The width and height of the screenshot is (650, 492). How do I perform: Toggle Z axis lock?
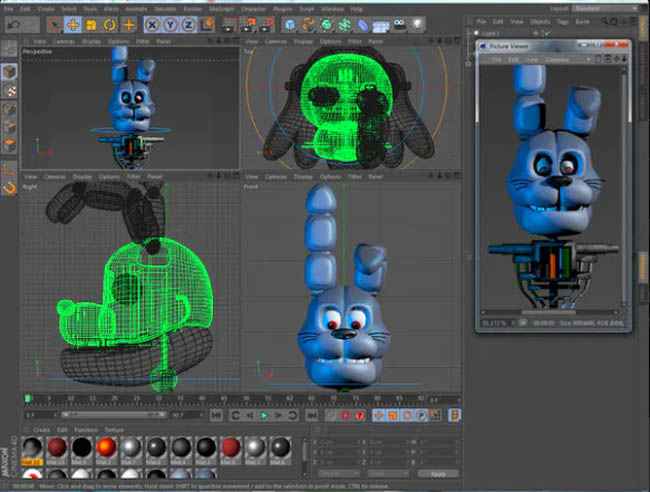[x=188, y=25]
